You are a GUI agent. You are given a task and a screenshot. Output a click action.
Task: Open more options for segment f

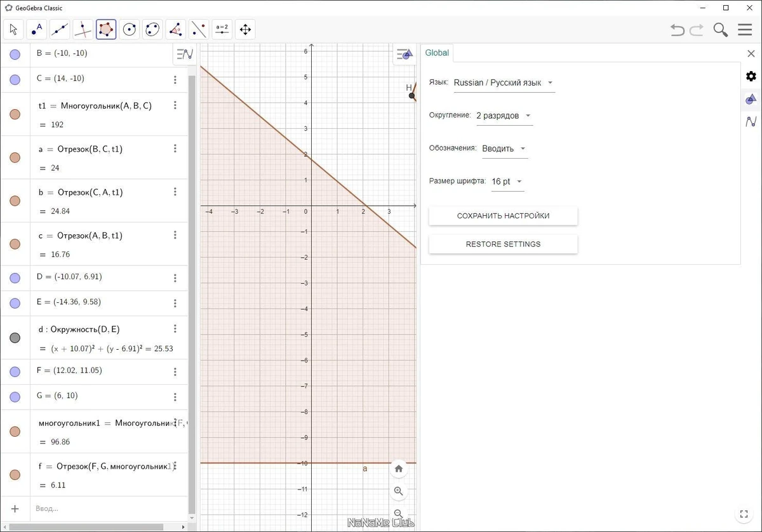175,466
